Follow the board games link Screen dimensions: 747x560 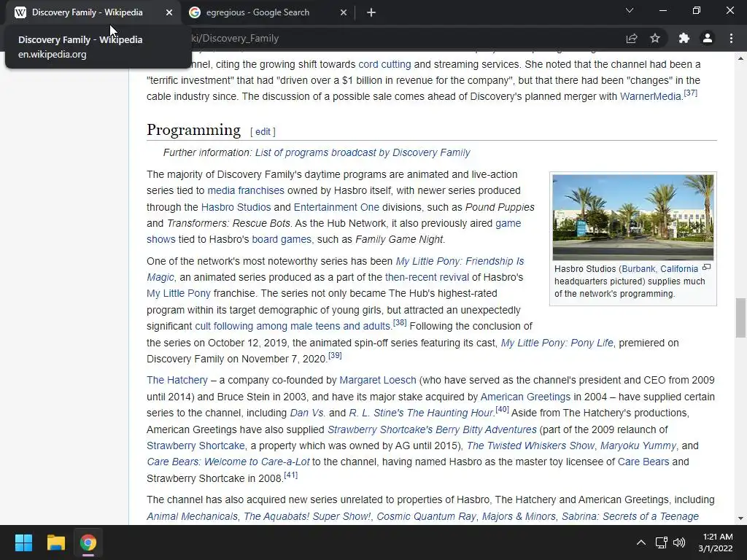tap(282, 239)
